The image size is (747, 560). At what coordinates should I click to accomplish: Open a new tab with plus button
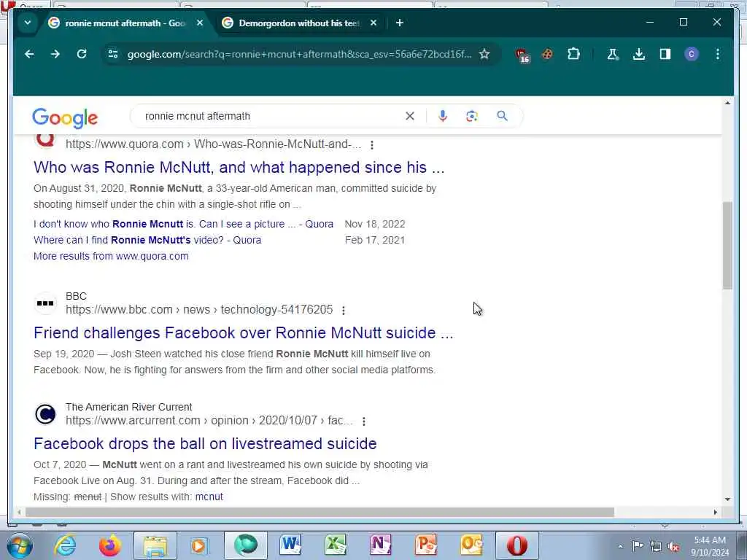[400, 23]
